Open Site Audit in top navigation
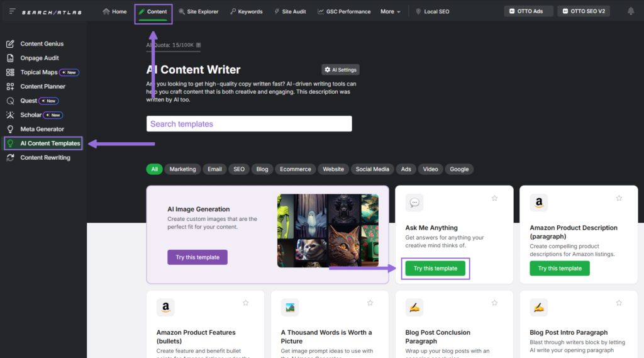 (x=290, y=11)
